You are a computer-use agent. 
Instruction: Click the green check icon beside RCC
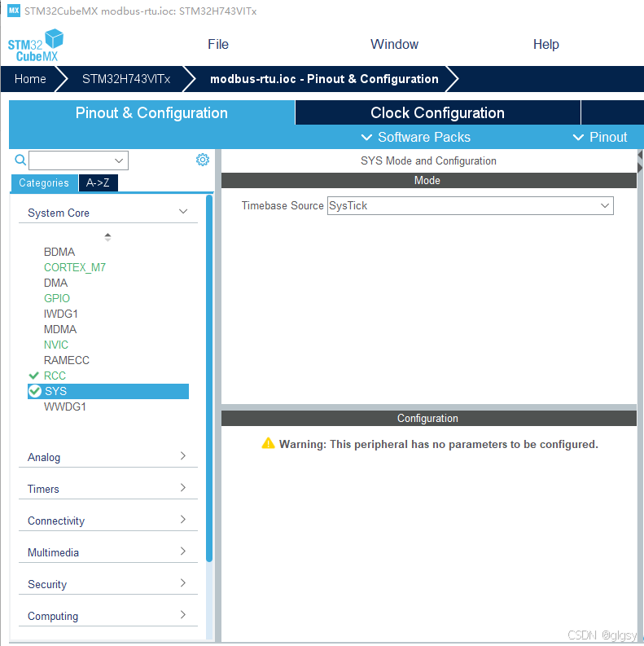pos(33,376)
